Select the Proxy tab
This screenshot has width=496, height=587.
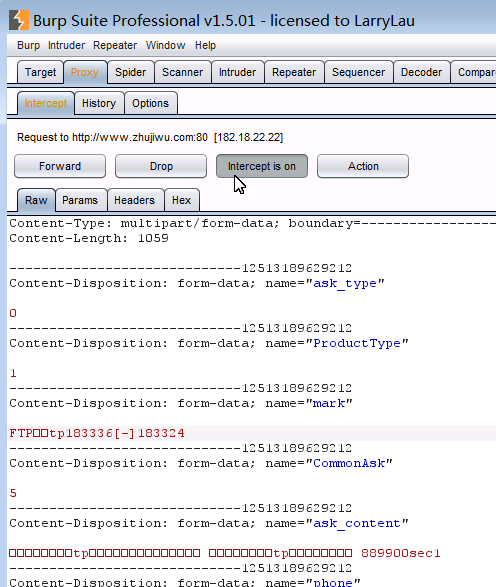(x=85, y=72)
